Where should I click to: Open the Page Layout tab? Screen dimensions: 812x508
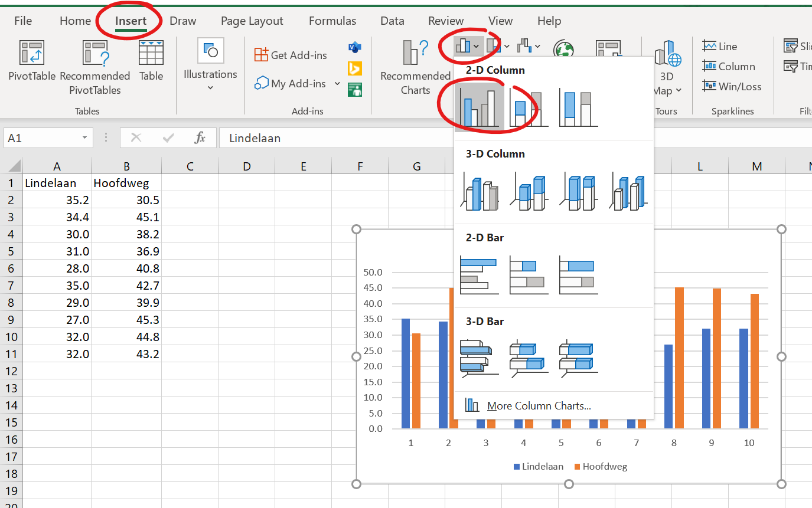click(252, 21)
